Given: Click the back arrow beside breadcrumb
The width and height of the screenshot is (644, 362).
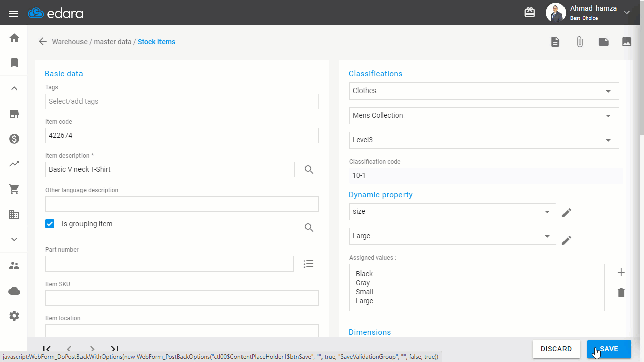Looking at the screenshot, I should tap(43, 42).
